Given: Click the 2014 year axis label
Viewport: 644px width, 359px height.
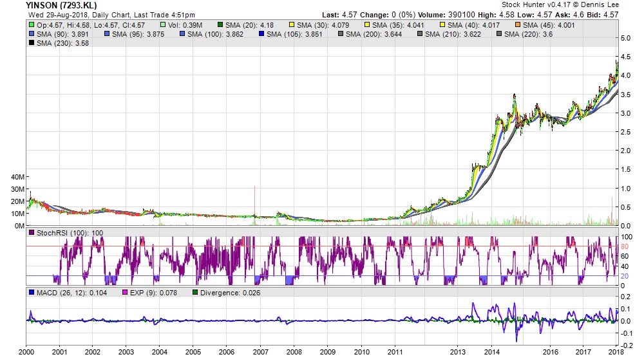Looking at the screenshot, I should click(491, 352).
